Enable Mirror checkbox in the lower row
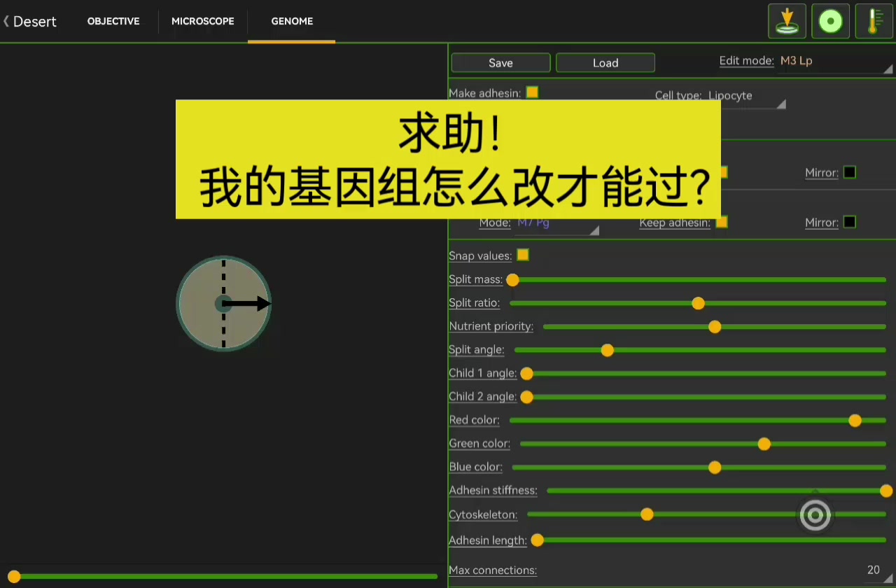The height and width of the screenshot is (588, 896). click(850, 222)
